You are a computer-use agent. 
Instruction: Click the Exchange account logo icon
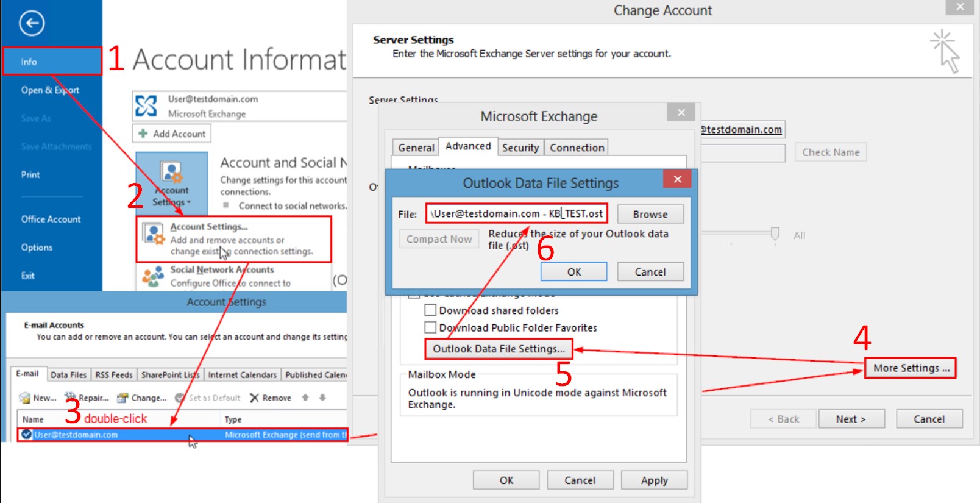146,105
